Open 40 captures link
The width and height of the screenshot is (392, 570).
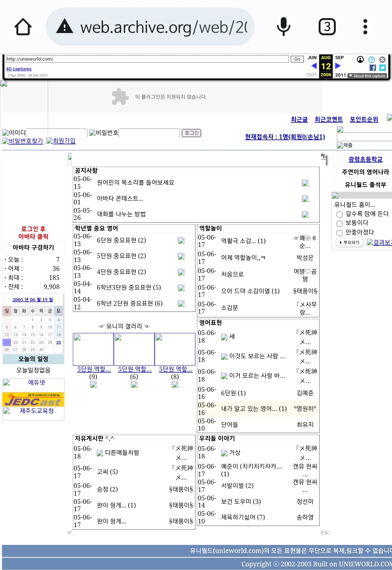click(19, 69)
